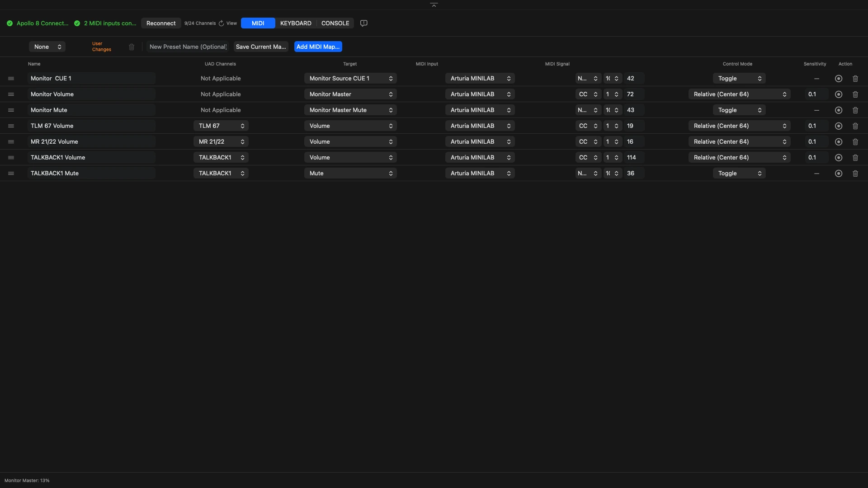
Task: Delete the Monitor CUE 1 mapping
Action: 855,79
